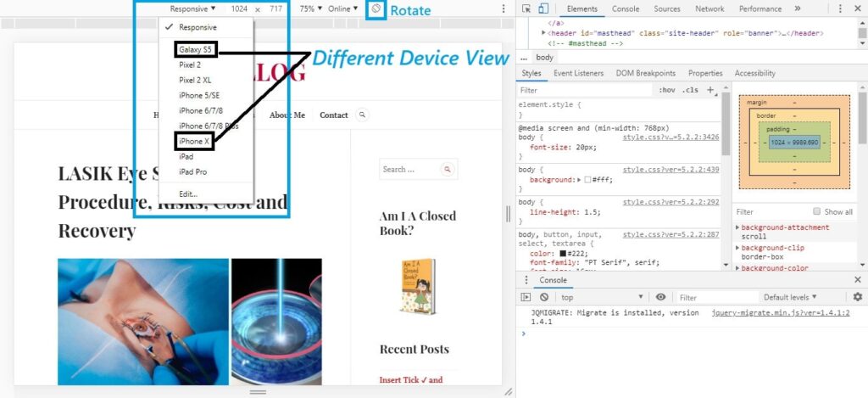Close the DevTools panel
The height and width of the screenshot is (398, 868).
[857, 8]
